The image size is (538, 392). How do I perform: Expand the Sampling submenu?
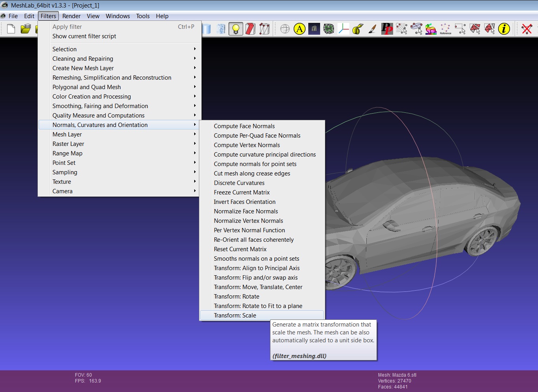(x=65, y=172)
